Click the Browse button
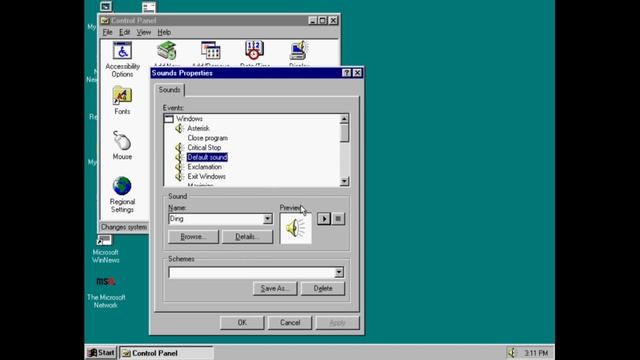 click(193, 237)
